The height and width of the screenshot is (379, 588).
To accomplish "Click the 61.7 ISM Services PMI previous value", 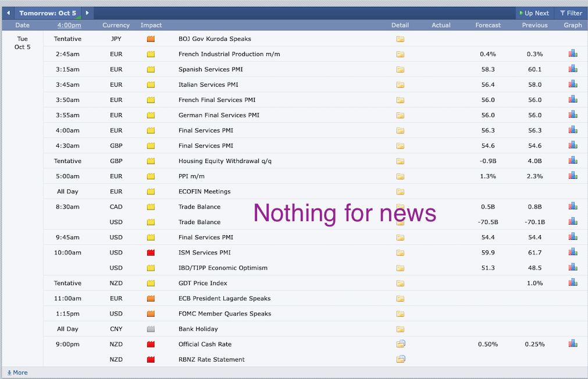I will [x=534, y=253].
